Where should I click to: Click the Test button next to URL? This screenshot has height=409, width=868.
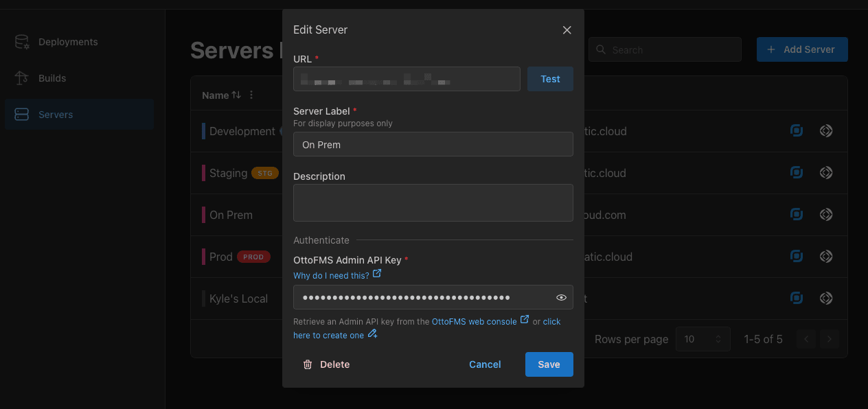pyautogui.click(x=549, y=78)
